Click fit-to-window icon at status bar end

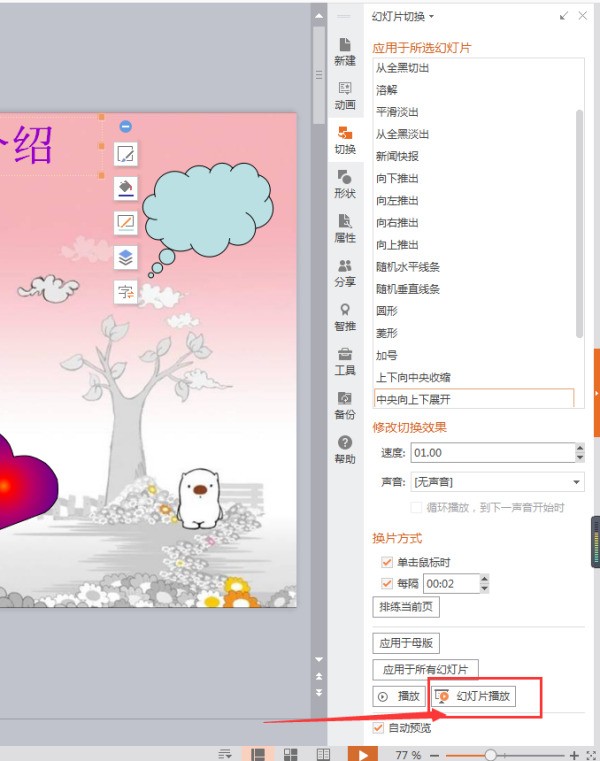coord(591,755)
